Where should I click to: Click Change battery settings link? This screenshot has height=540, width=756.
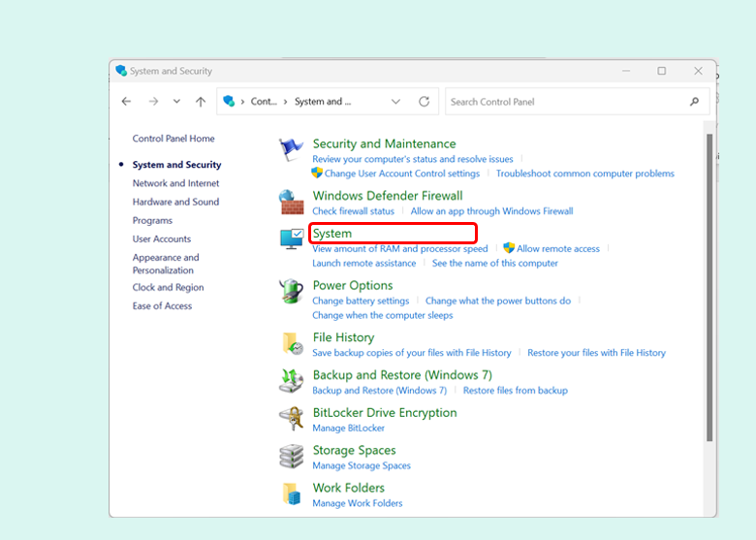click(361, 301)
